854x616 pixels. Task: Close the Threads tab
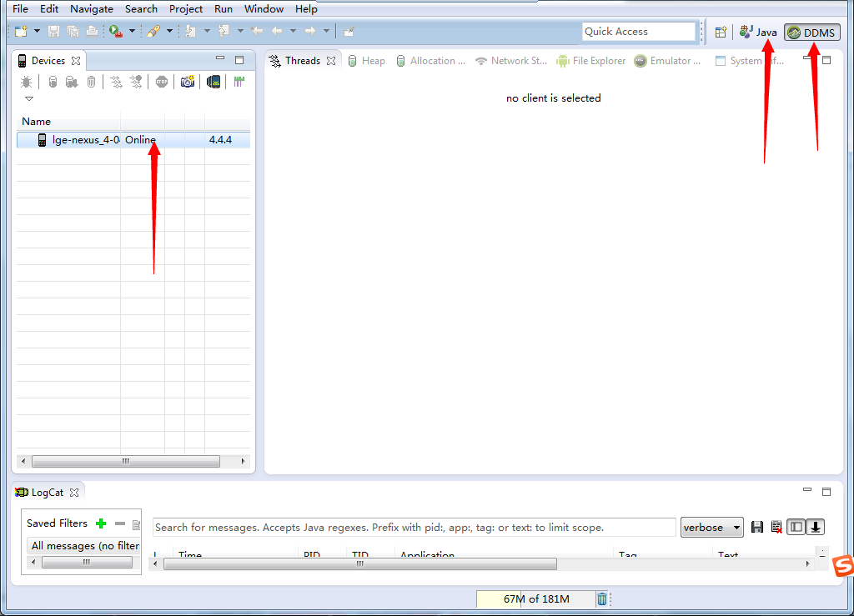tap(331, 60)
